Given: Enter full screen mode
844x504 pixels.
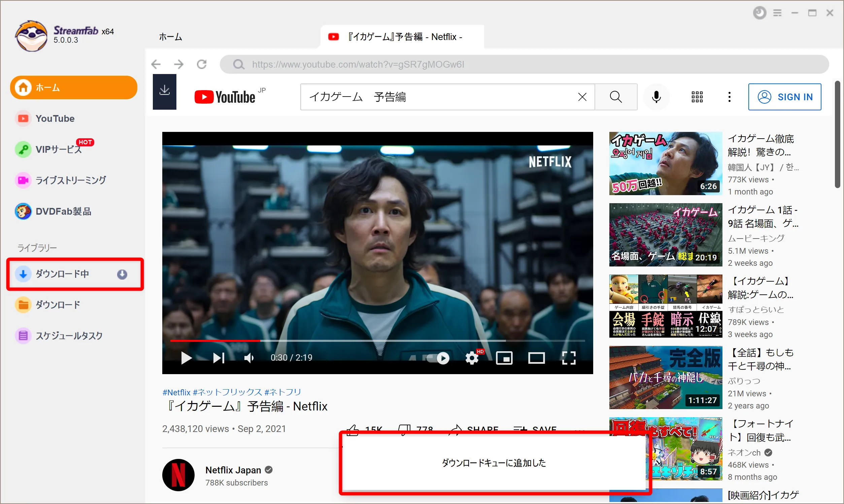Looking at the screenshot, I should coord(569,358).
